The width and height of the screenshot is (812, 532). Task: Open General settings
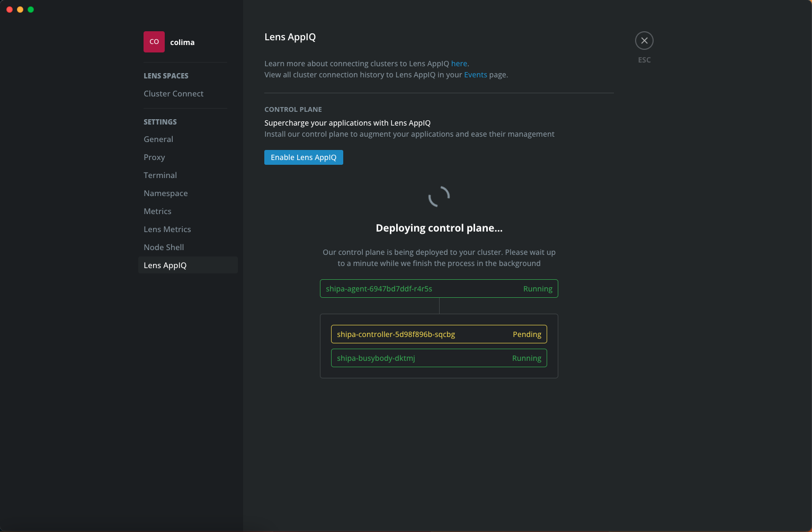(x=158, y=139)
